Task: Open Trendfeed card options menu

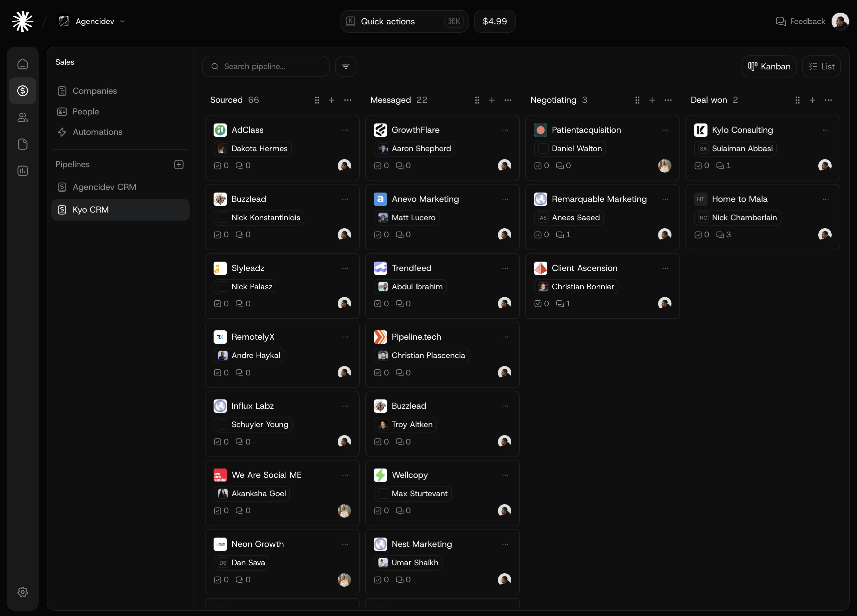Action: [505, 268]
